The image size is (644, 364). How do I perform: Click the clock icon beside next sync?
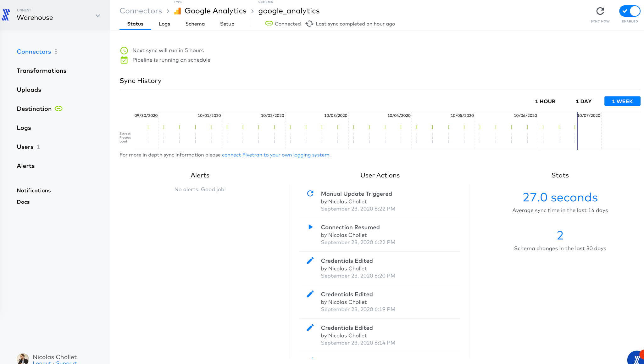[x=124, y=50]
